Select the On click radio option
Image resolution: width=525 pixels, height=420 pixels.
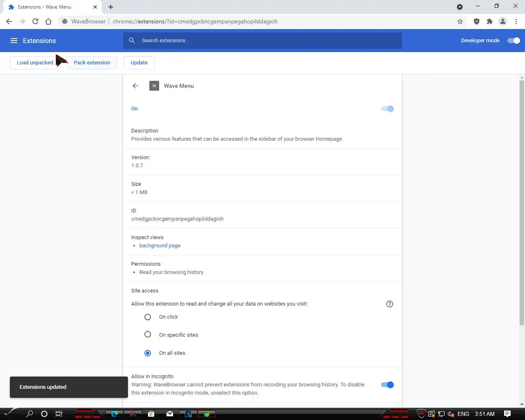148,317
